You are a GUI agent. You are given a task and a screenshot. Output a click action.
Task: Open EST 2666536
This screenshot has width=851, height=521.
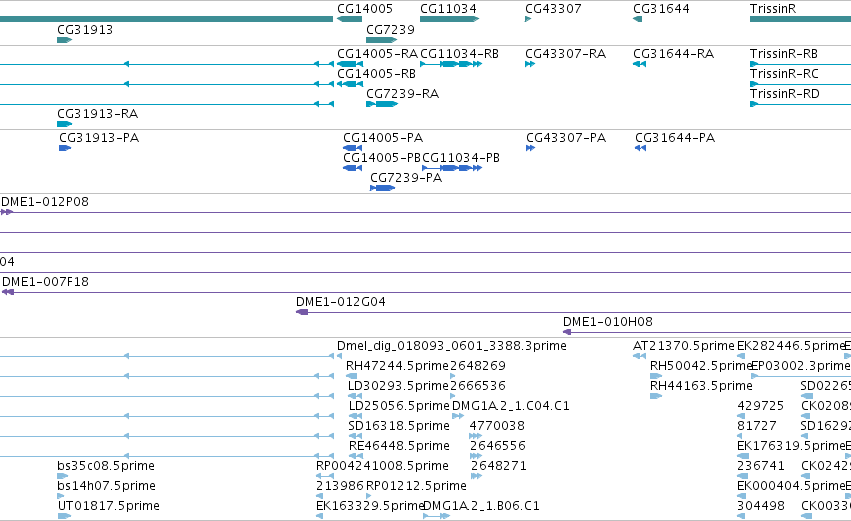click(x=478, y=386)
